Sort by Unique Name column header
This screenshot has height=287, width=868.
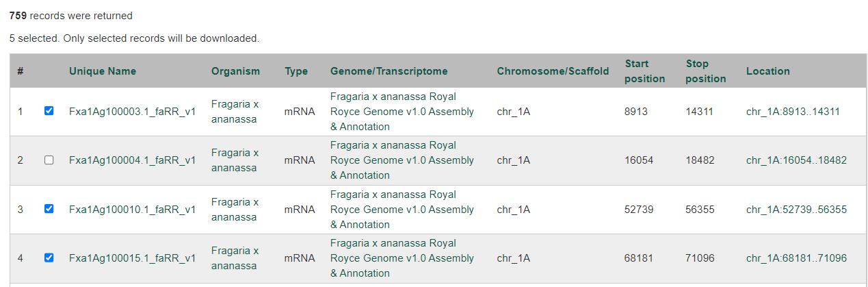[x=103, y=71]
